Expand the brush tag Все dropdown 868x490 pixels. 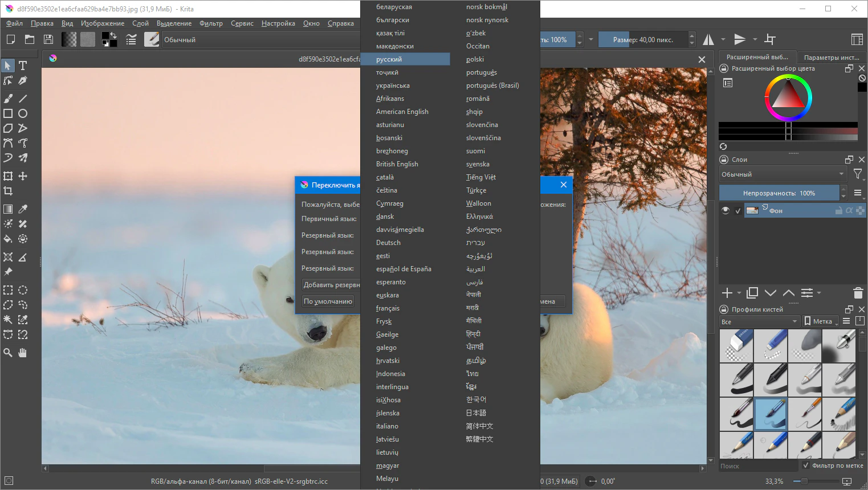pos(759,321)
